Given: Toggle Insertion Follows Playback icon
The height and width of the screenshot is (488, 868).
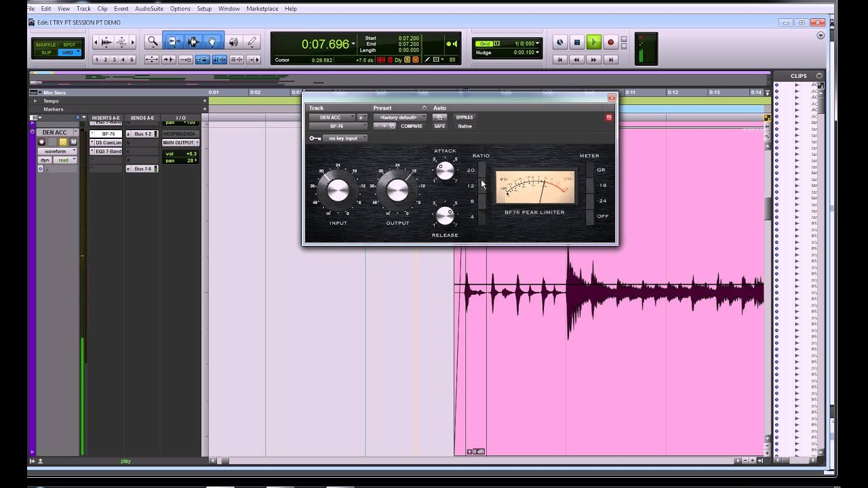Looking at the screenshot, I should click(x=254, y=60).
